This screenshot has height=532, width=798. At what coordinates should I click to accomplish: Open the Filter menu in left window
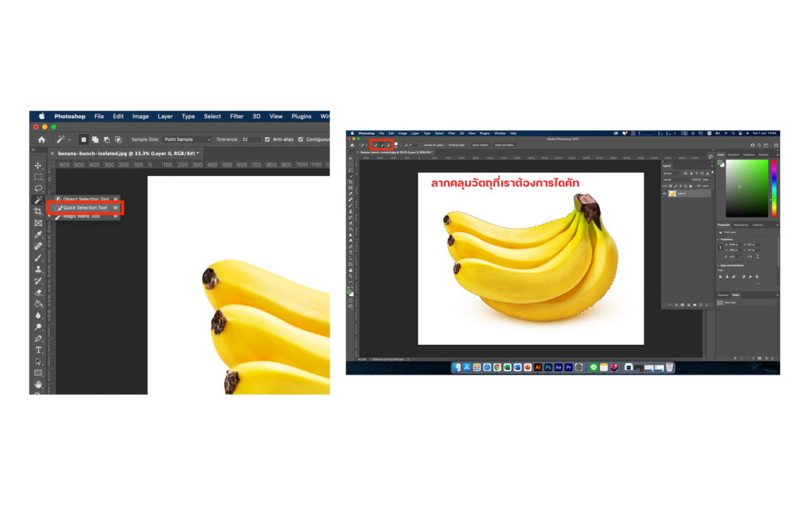(x=236, y=116)
